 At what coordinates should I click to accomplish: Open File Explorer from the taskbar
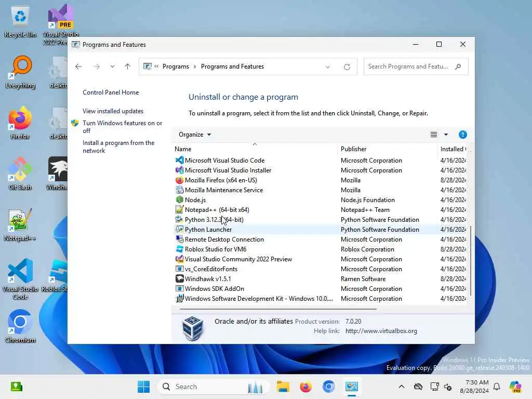(x=283, y=387)
